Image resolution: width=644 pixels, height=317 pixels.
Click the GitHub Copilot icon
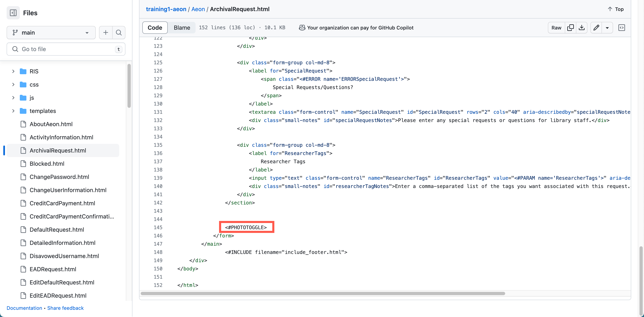point(302,27)
